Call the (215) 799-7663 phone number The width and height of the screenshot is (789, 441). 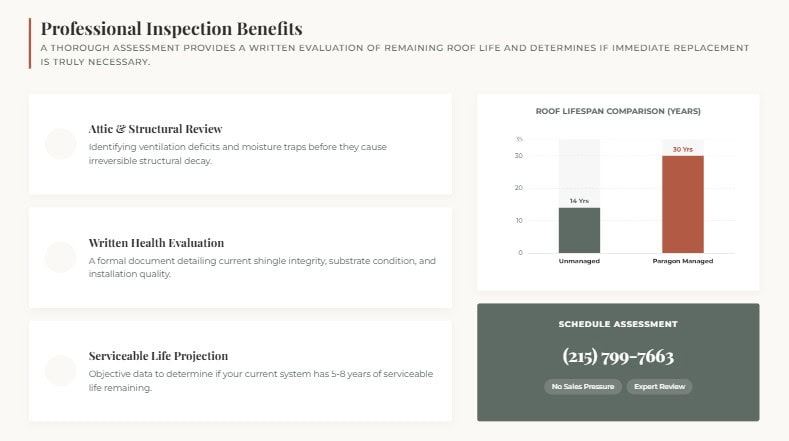[x=618, y=356]
